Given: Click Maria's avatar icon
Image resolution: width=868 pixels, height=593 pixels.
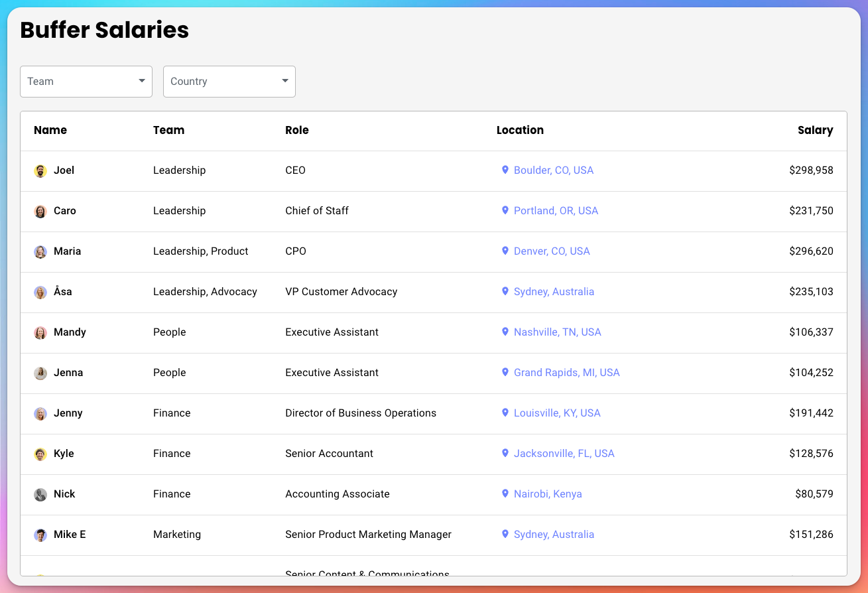Looking at the screenshot, I should pos(40,252).
